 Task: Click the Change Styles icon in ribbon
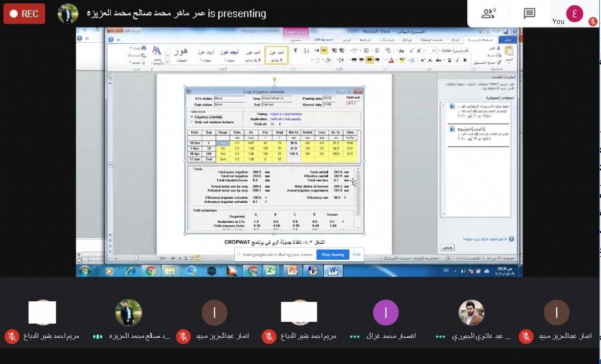point(157,53)
